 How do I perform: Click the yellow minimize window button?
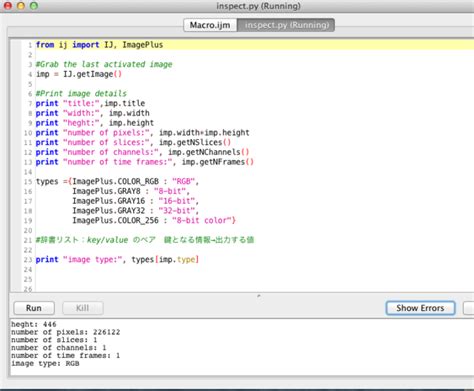click(x=21, y=6)
